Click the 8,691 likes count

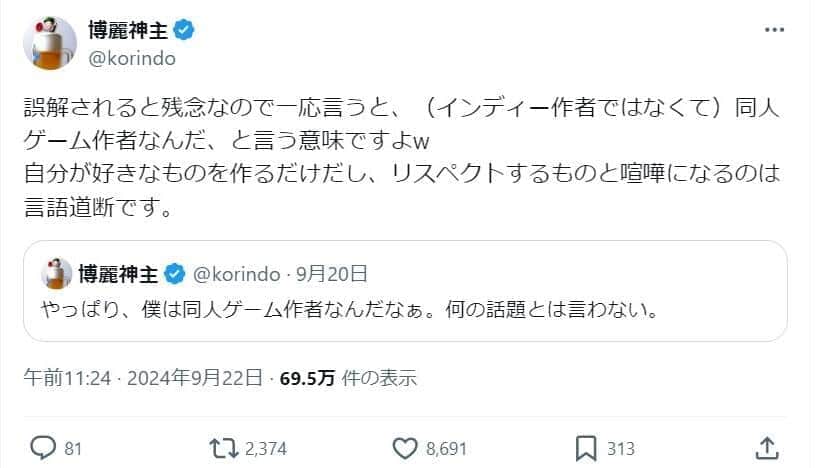tap(447, 448)
